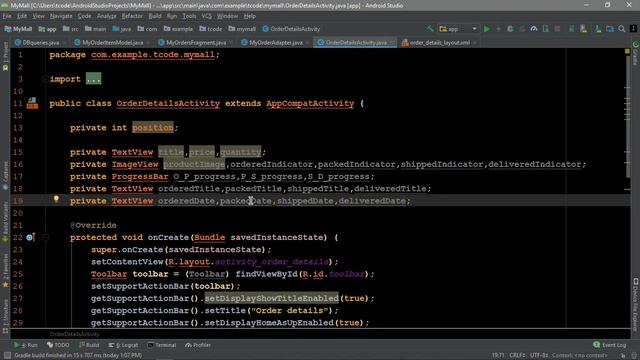640x360 pixels.
Task: Open the TODO tool window button
Action: point(58,345)
